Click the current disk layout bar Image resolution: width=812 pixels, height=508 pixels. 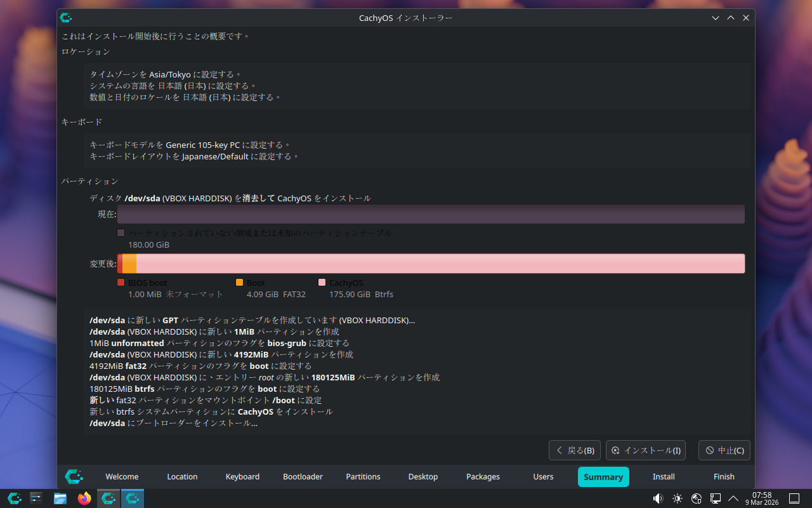(x=431, y=214)
